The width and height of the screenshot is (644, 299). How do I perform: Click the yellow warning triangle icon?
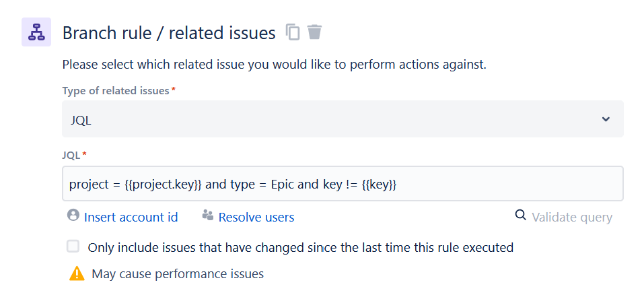(x=77, y=273)
